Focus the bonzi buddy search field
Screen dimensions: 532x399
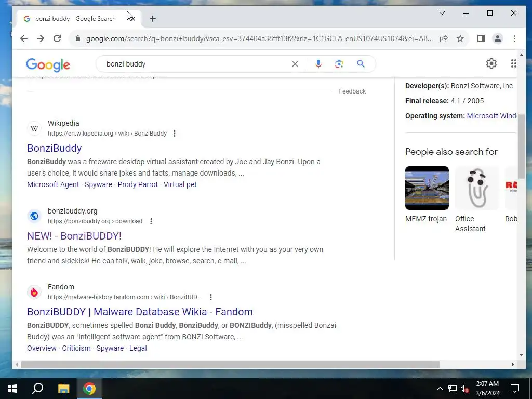(197, 64)
